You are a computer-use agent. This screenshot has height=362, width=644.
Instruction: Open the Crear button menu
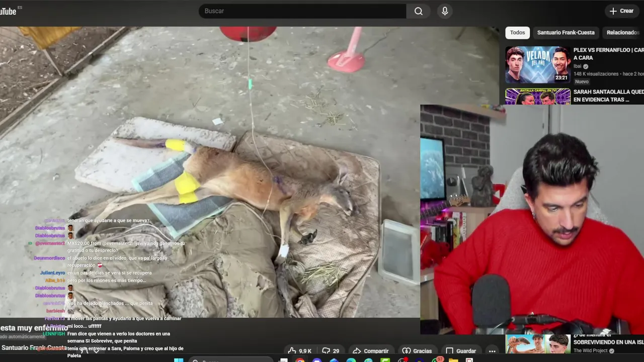(622, 11)
